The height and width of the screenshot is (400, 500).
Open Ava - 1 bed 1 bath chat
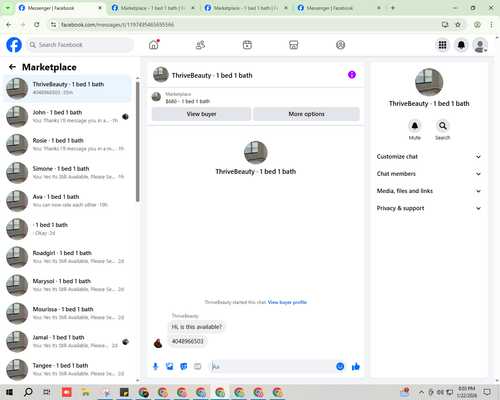point(68,201)
